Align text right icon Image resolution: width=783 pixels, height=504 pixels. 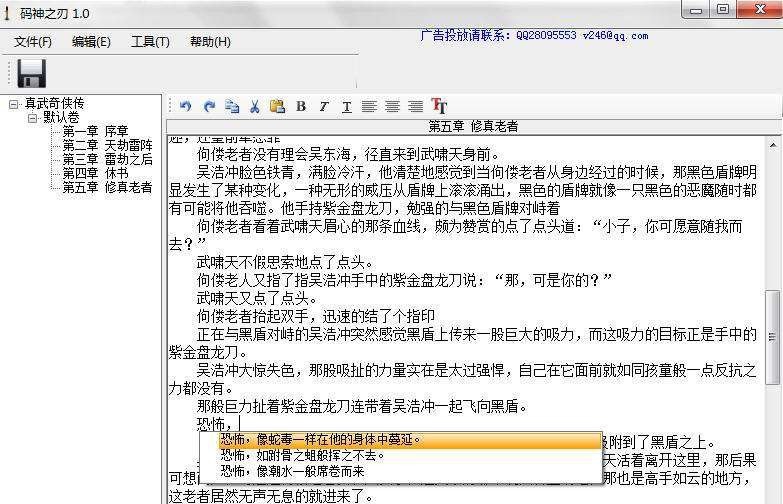click(x=415, y=106)
